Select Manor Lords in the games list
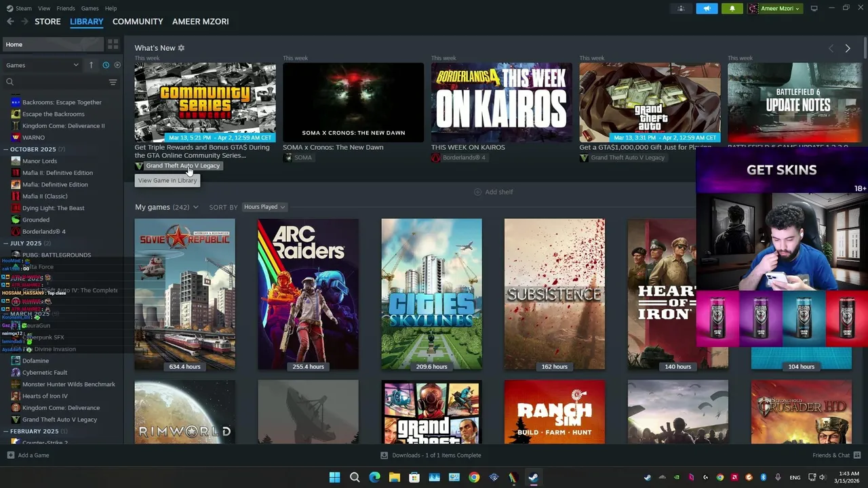Screen dimensions: 868x488 point(39,161)
